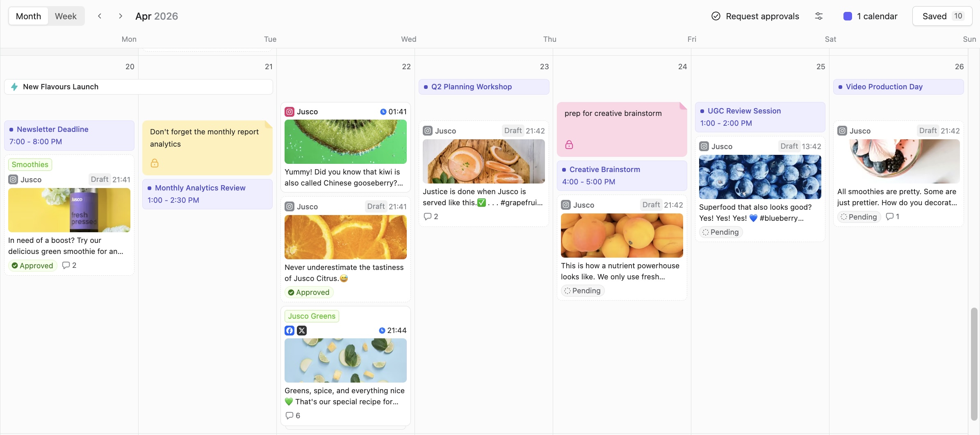This screenshot has width=980, height=435.
Task: Click the lightning bolt campaign icon
Action: 14,87
